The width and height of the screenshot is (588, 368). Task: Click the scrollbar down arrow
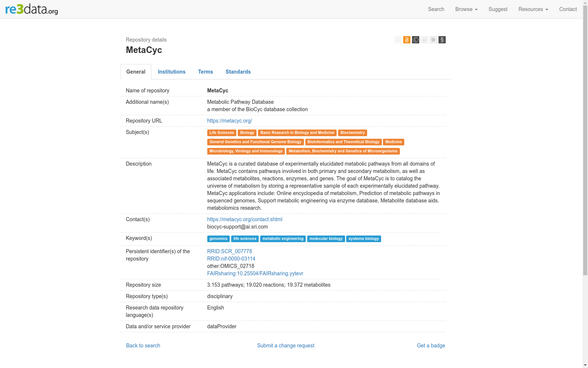coord(585,365)
